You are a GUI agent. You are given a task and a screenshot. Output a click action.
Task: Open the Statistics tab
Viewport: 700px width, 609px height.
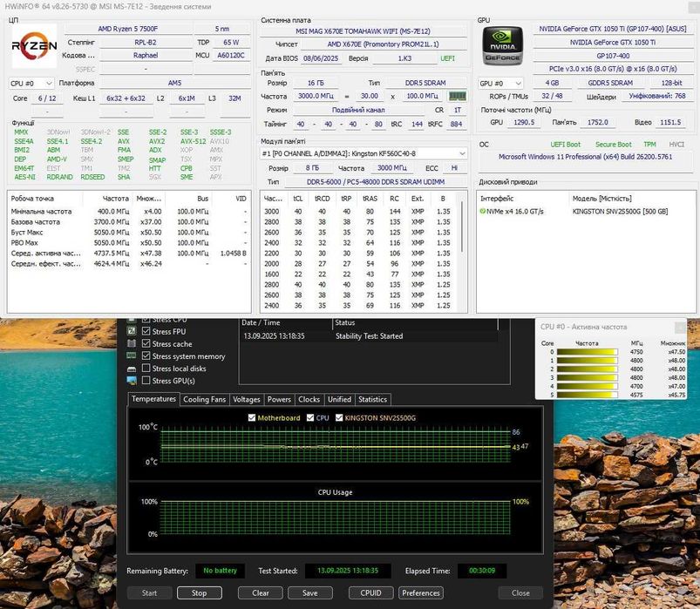coord(373,399)
